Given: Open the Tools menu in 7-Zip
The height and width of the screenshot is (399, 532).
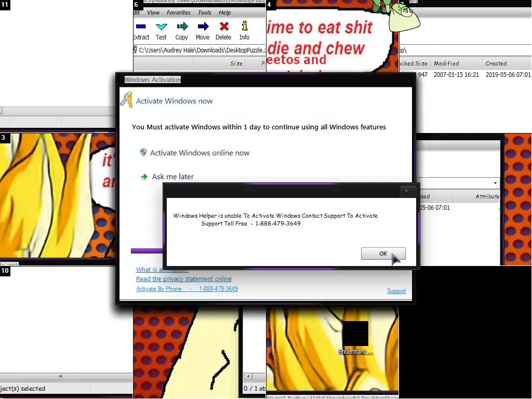Looking at the screenshot, I should pos(205,12).
